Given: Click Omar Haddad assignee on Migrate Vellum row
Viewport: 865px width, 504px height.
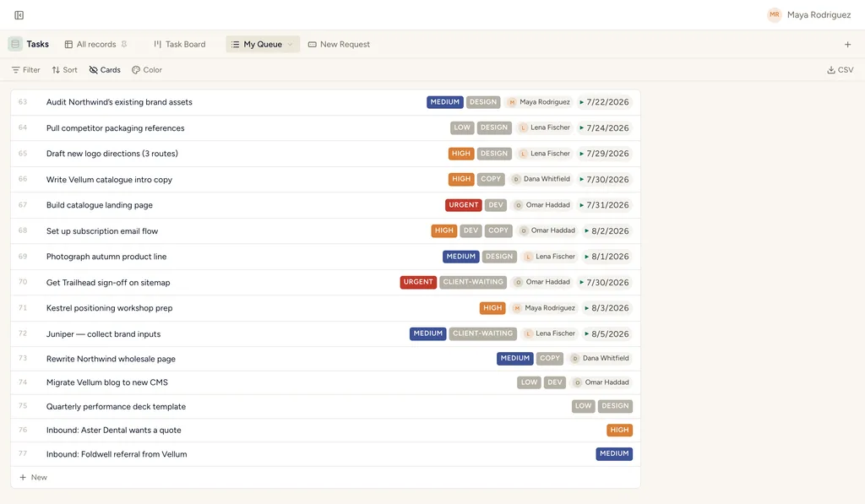Looking at the screenshot, I should tap(601, 382).
